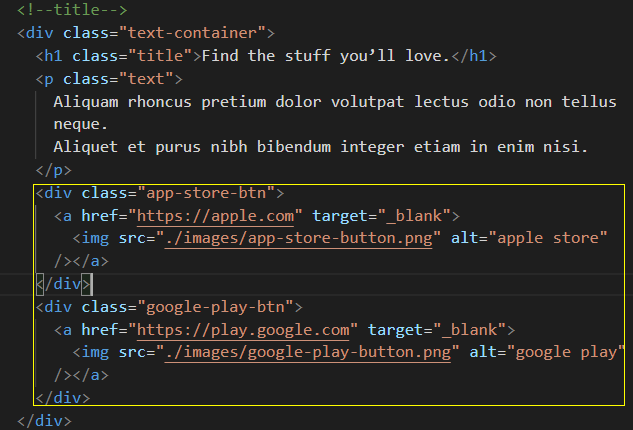Click the paragraph class value "text"
The image size is (633, 430).
(x=146, y=79)
